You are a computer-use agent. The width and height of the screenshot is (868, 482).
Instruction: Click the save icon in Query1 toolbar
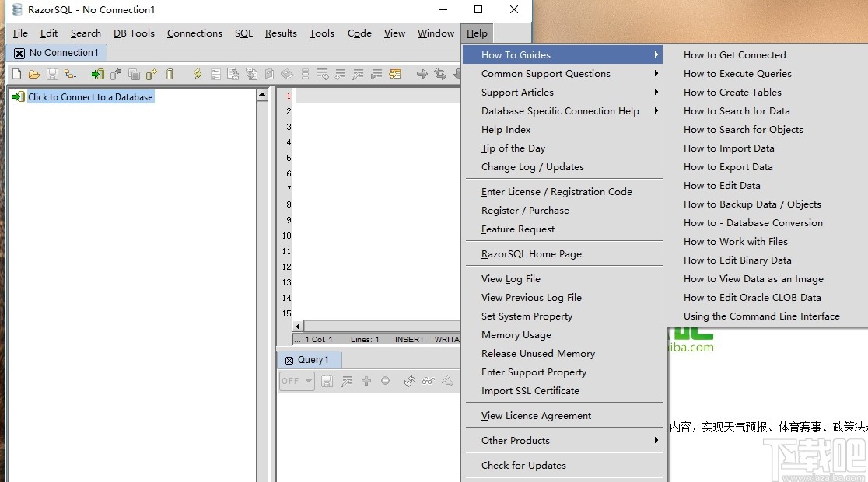[327, 381]
